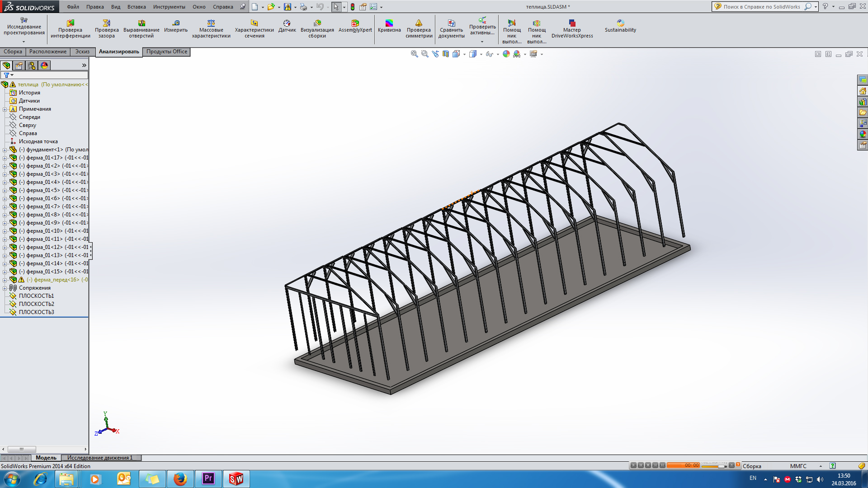Open Display Style dropdown arrow
This screenshot has height=488, width=868.
[481, 54]
